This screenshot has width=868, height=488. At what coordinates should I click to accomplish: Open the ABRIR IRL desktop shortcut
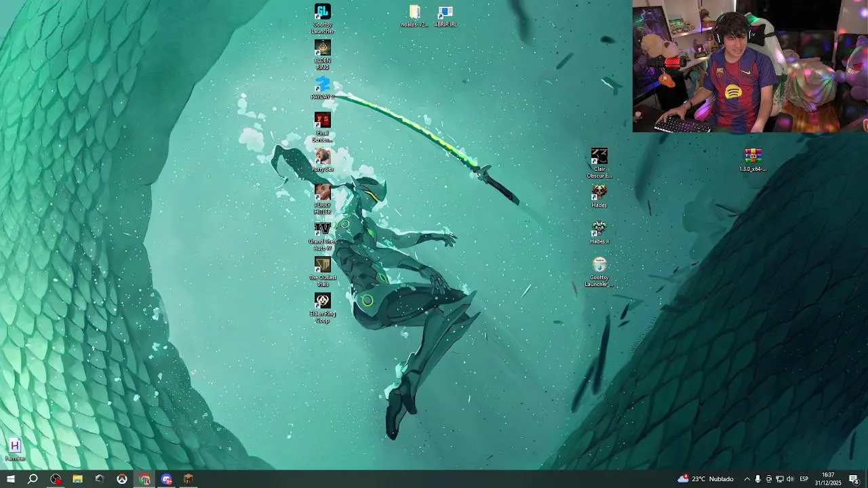tap(446, 16)
